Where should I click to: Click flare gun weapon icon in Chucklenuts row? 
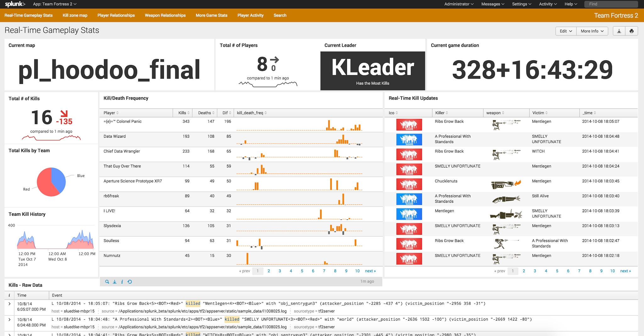click(x=506, y=184)
